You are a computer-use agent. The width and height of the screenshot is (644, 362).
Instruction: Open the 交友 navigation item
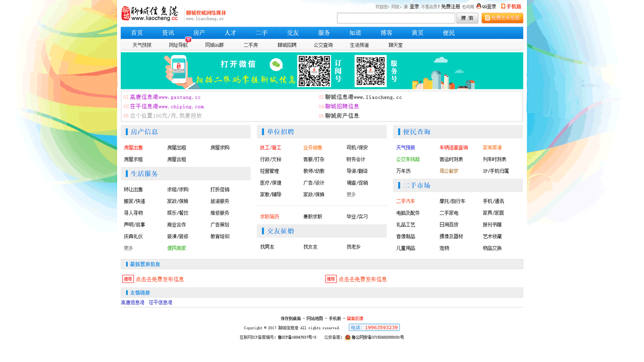click(x=293, y=33)
